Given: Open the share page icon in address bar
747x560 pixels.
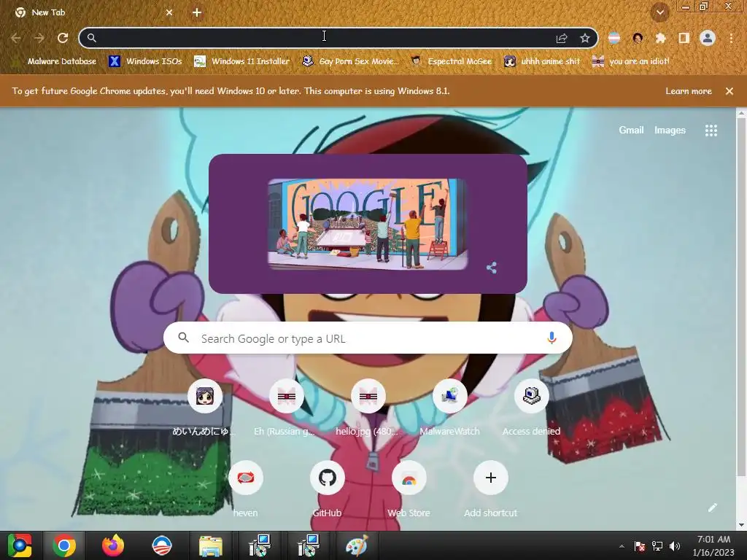Looking at the screenshot, I should click(562, 38).
